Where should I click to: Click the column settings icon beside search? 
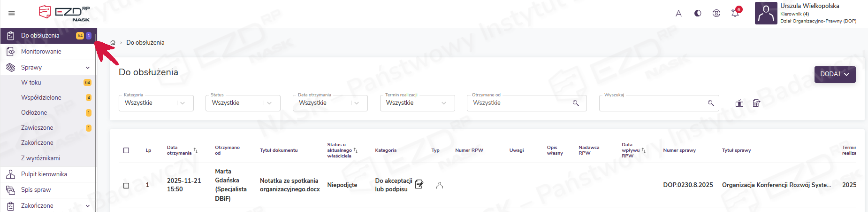point(739,103)
